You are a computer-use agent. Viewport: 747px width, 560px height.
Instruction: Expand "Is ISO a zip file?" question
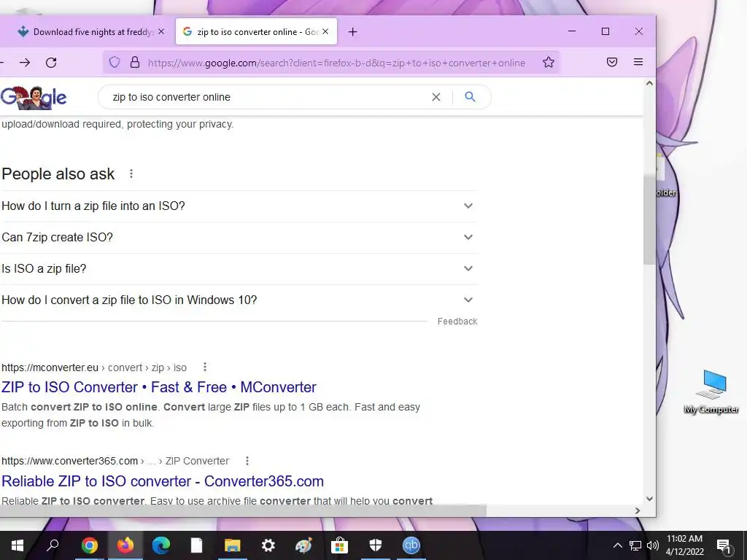(x=239, y=269)
